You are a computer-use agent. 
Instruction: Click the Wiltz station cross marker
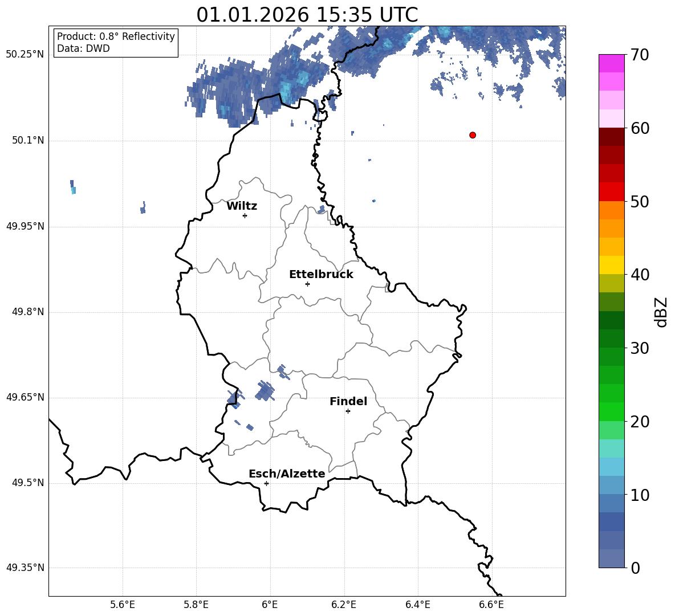click(245, 215)
